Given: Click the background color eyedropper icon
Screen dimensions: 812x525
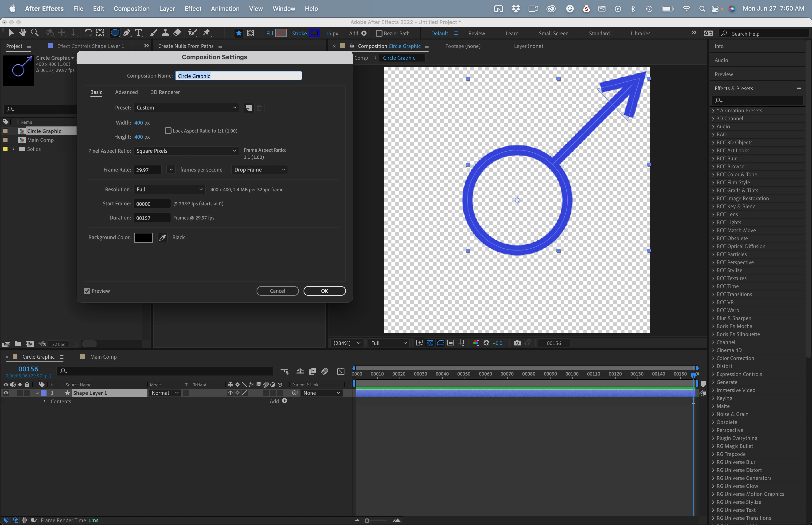Looking at the screenshot, I should (163, 238).
